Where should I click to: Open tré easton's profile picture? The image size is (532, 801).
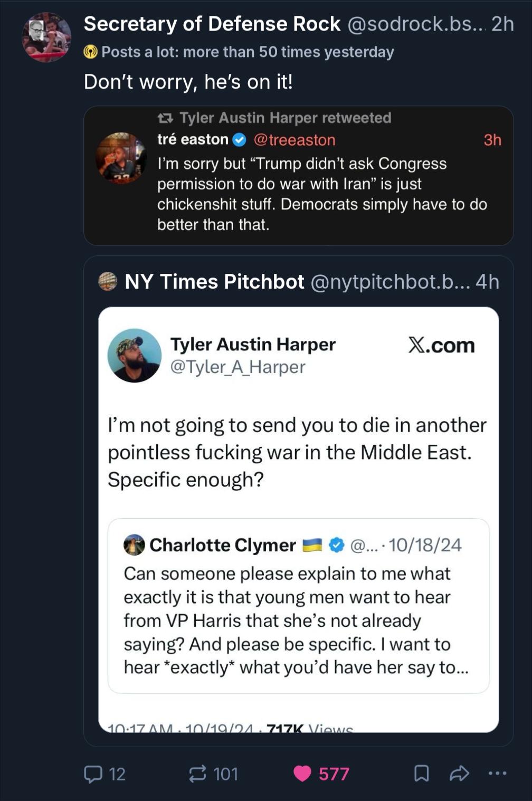[x=121, y=158]
